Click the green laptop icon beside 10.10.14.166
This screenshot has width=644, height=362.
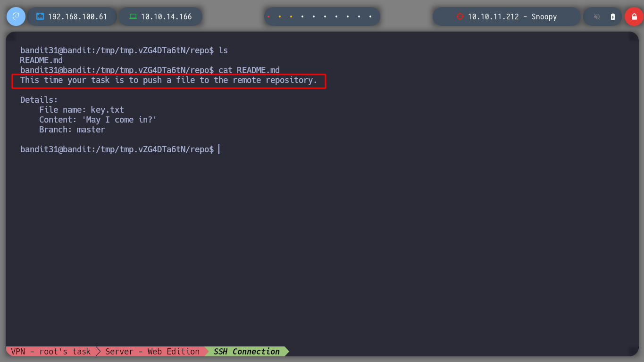133,16
